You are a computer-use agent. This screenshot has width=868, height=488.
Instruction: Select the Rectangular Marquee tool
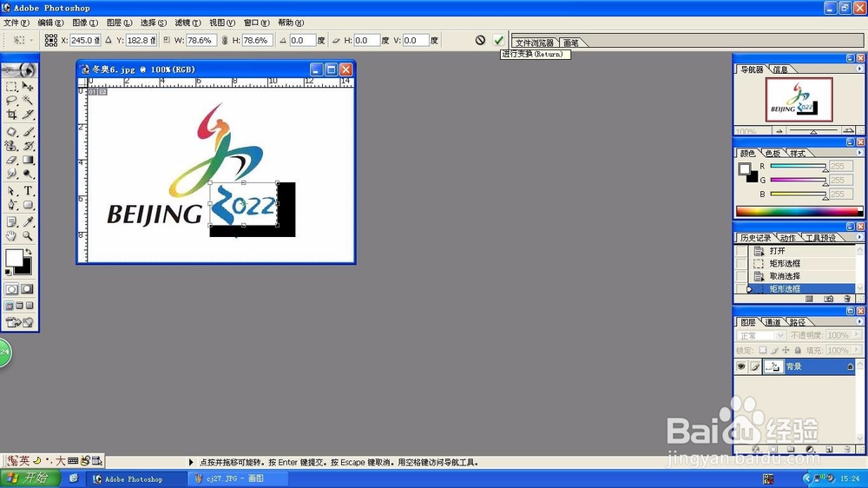(11, 87)
